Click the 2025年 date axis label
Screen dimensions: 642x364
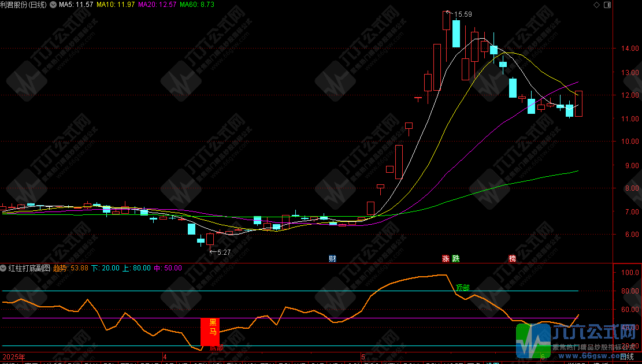point(14,357)
